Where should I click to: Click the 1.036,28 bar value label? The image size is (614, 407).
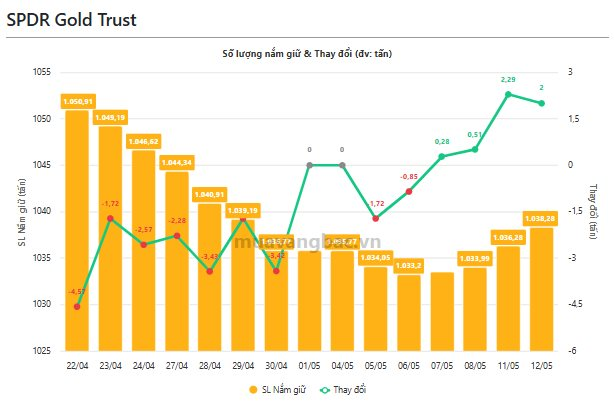[508, 237]
